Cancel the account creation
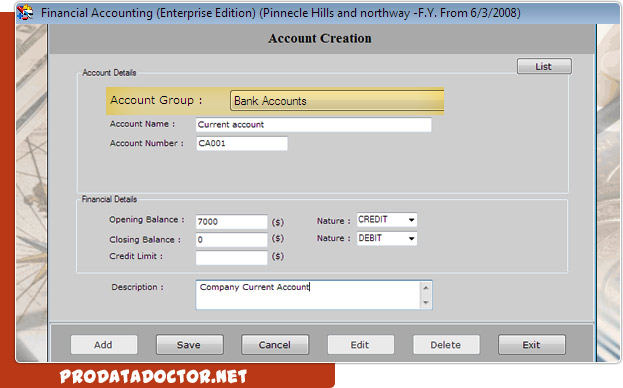 coord(275,345)
